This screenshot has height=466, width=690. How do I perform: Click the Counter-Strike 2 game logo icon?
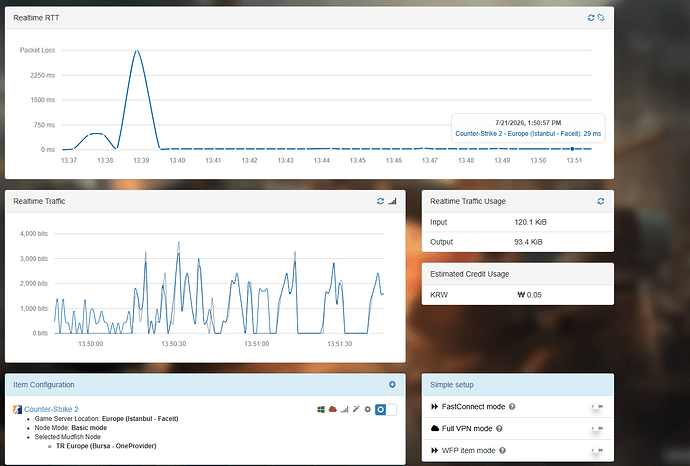pos(17,410)
